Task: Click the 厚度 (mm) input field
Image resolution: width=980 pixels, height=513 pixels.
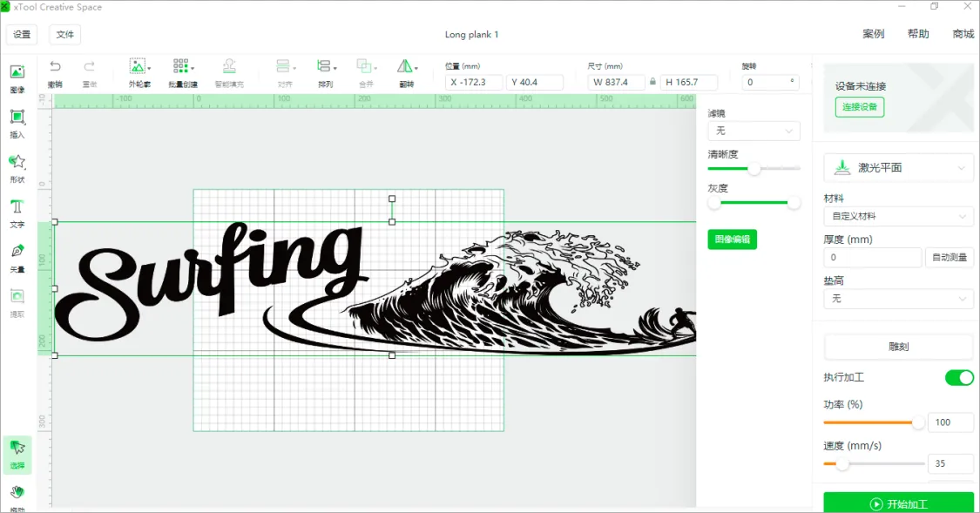Action: pos(873,258)
